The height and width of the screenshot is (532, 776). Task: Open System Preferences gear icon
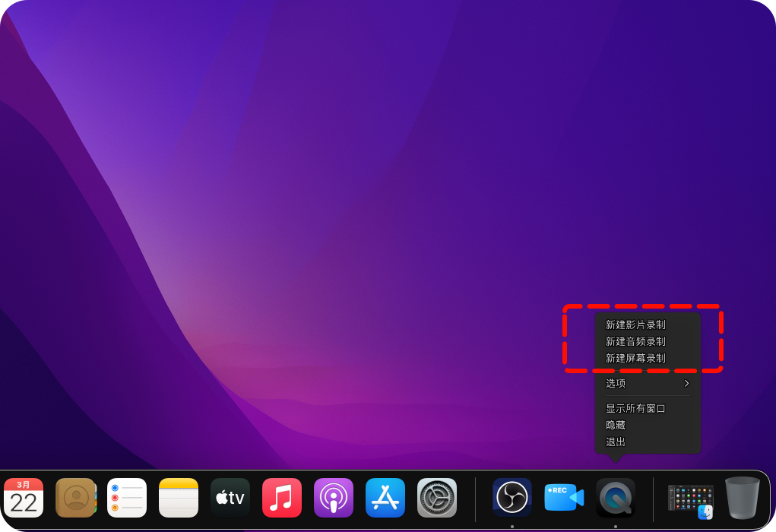(437, 498)
